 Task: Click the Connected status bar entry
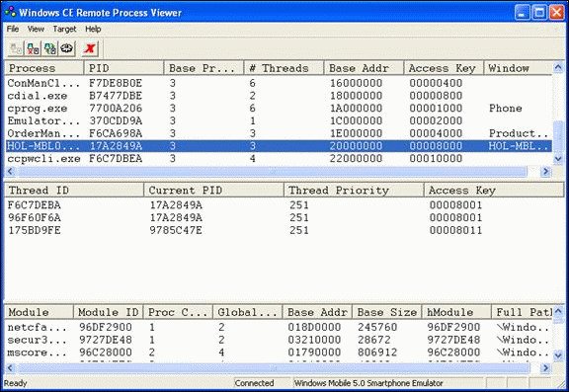pos(254,383)
